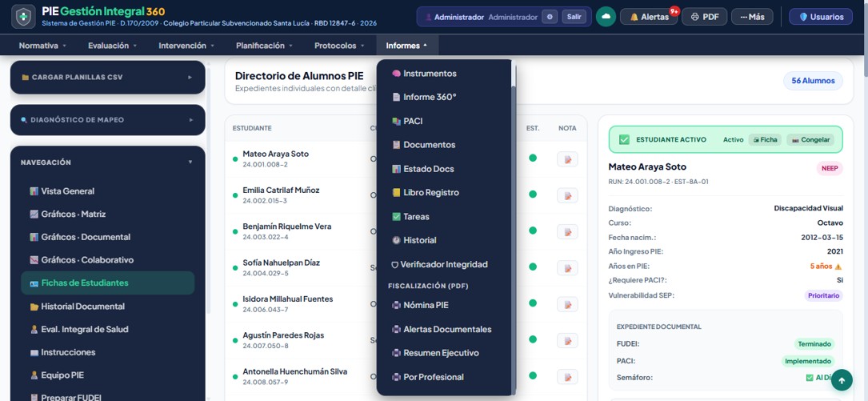Open note icon for Sofía Nahuelpan Díaz
Screen dimensions: 868x401
coord(567,268)
